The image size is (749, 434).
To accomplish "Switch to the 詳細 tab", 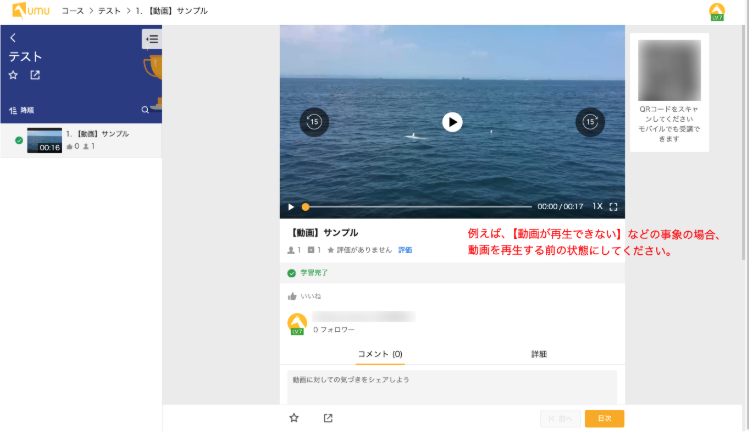I will pos(539,354).
